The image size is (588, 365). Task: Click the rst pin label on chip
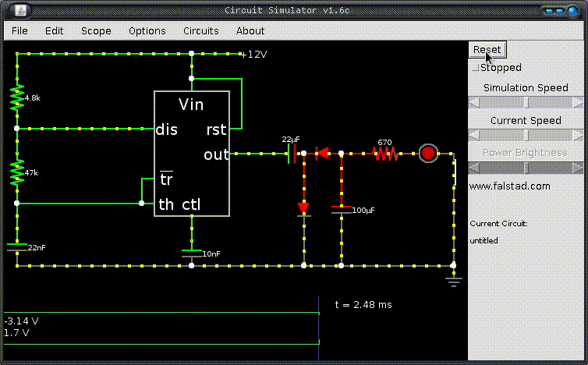(216, 129)
